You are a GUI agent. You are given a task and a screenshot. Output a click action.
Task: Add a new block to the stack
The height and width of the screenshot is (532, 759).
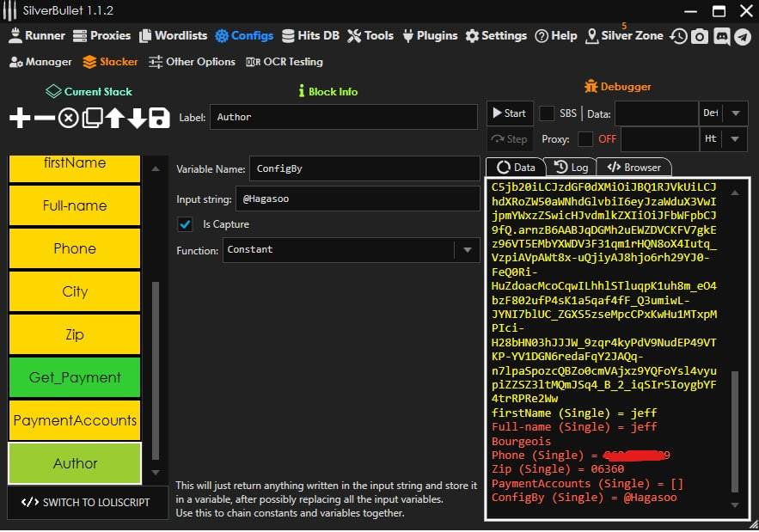click(19, 119)
